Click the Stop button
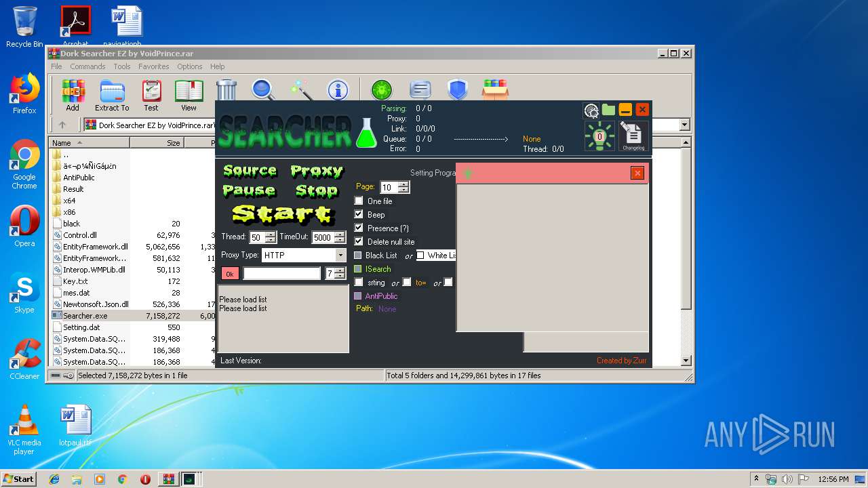868x488 pixels. [x=316, y=190]
